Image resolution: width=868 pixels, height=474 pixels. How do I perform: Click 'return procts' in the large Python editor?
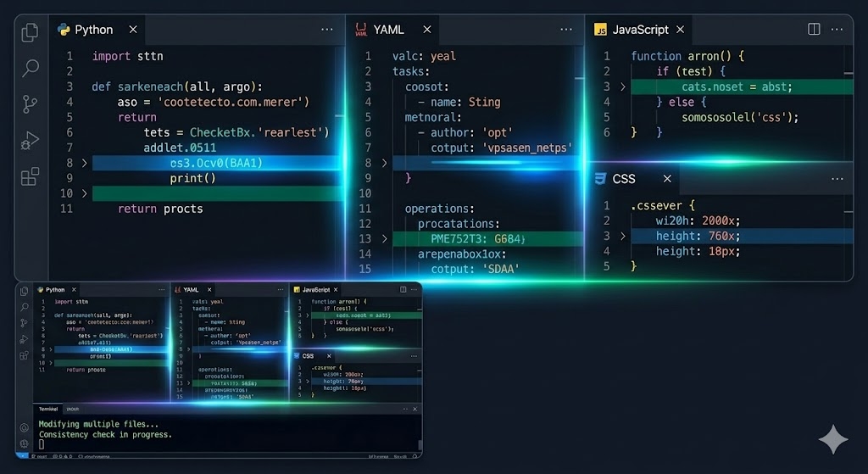(160, 209)
